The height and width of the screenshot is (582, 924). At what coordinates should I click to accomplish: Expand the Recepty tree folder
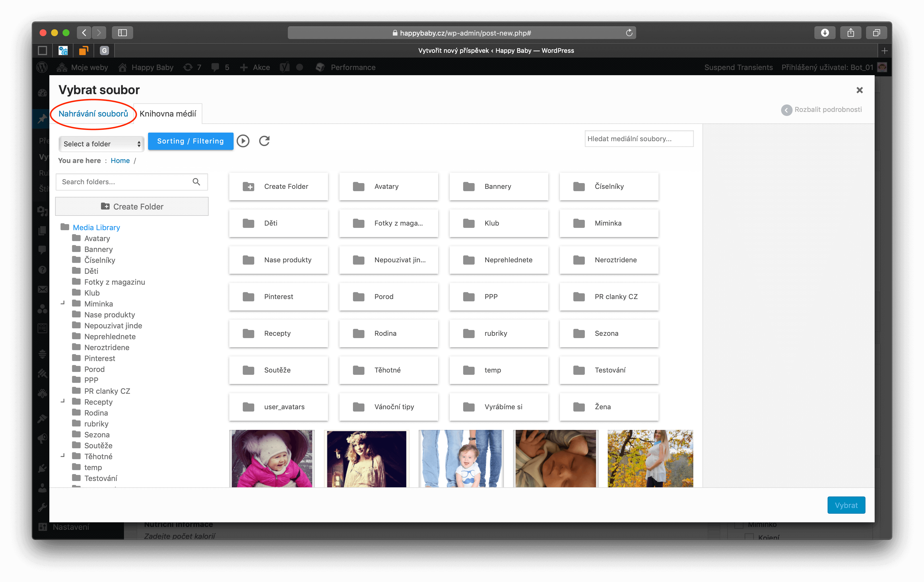point(63,401)
